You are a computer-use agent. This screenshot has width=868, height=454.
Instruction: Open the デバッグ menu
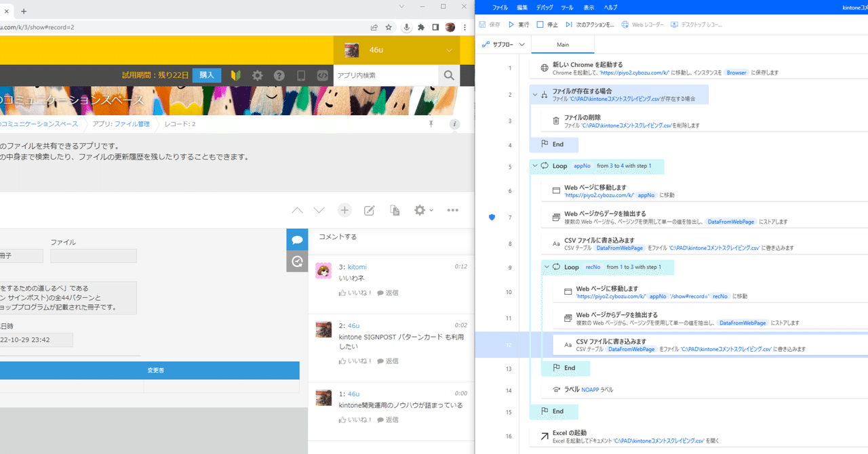pyautogui.click(x=545, y=7)
